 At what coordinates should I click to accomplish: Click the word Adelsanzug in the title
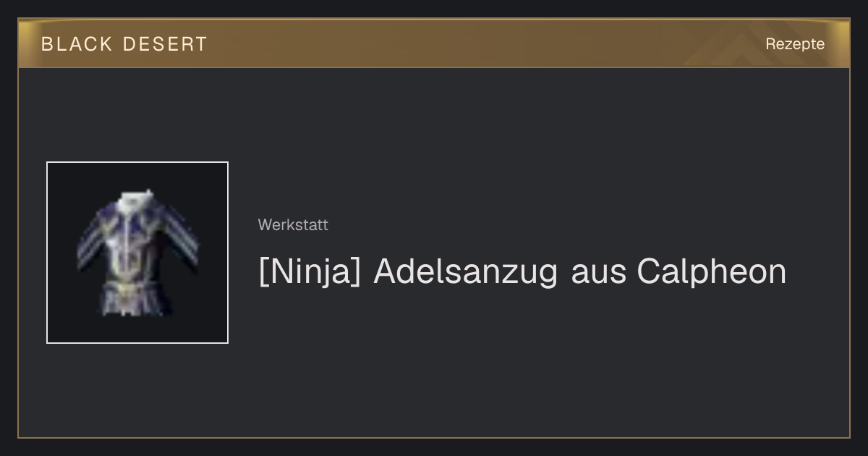[x=466, y=272]
